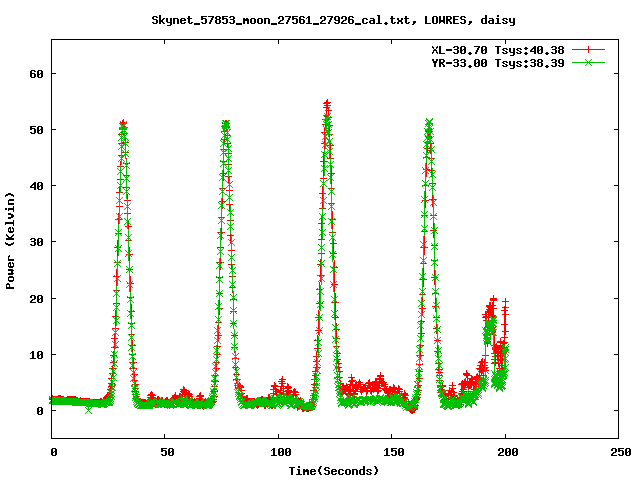Click the x-axis tick label 250
This screenshot has height=480, width=640.
click(x=621, y=452)
